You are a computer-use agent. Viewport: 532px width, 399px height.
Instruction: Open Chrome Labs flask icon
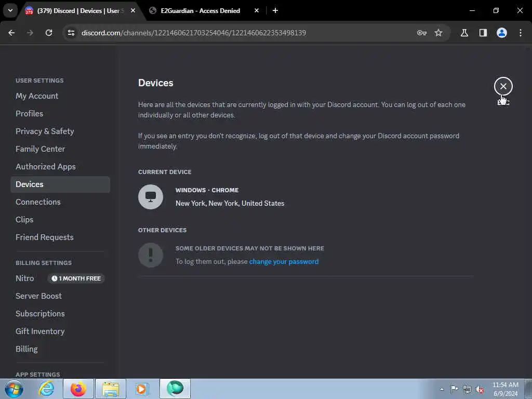click(464, 33)
